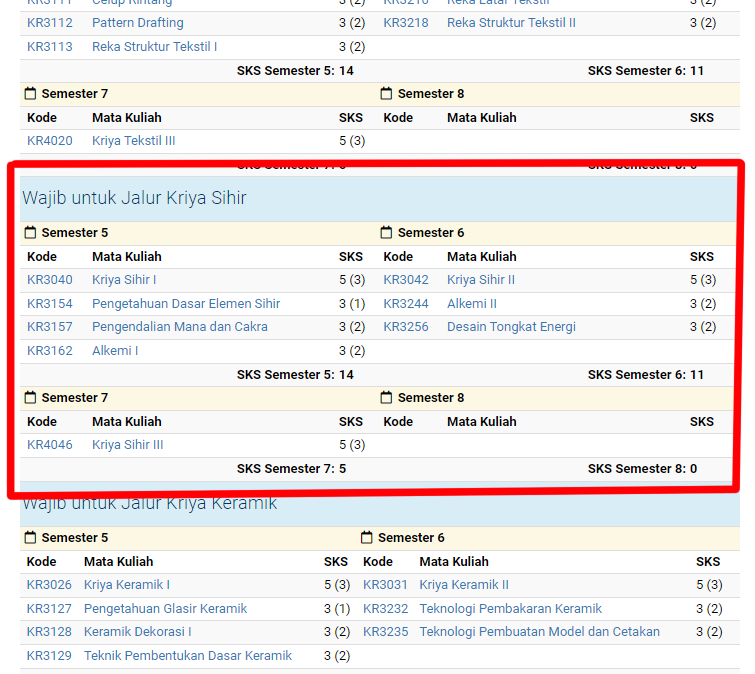Image resolution: width=755 pixels, height=674 pixels.
Task: Open Keramik Dekorasi I course
Action: coord(138,631)
